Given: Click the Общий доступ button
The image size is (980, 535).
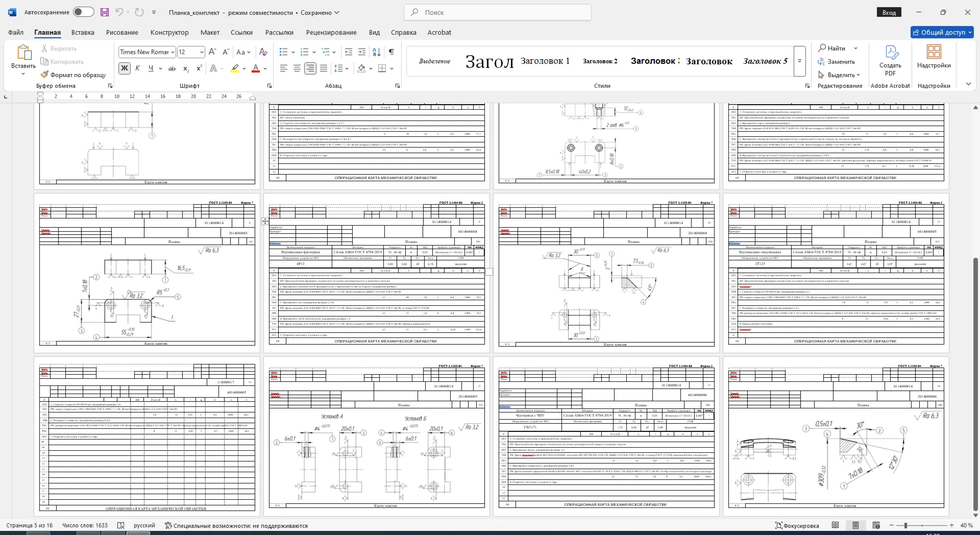Looking at the screenshot, I should (942, 32).
